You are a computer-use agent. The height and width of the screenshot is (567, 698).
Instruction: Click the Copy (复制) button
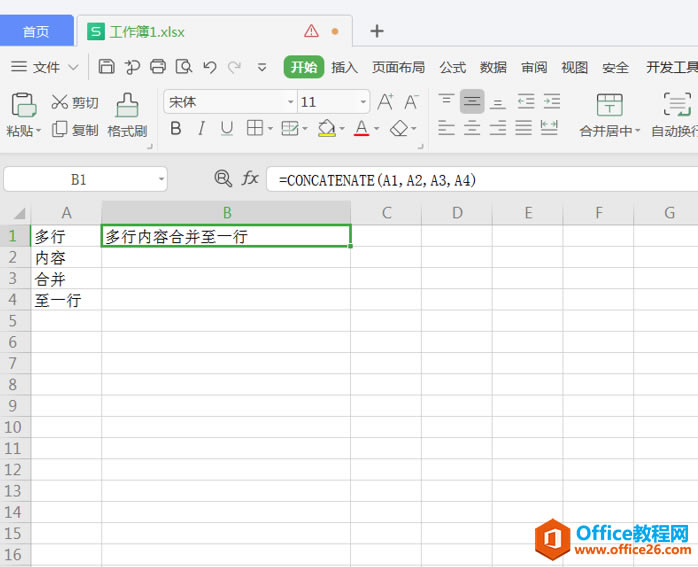(75, 130)
